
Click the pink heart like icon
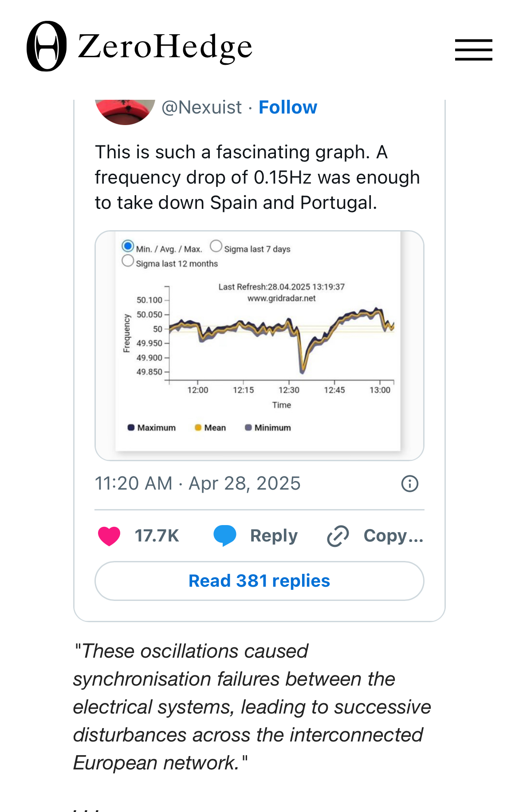[109, 536]
